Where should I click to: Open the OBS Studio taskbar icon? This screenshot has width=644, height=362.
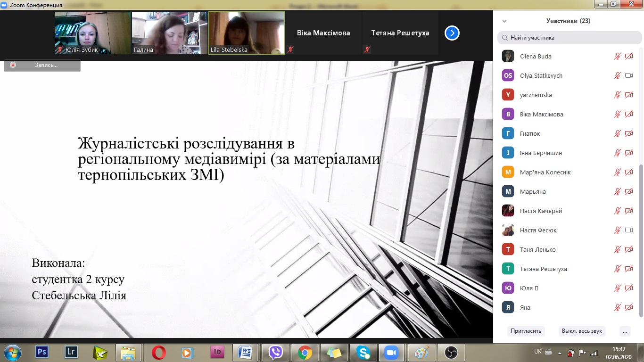452,352
